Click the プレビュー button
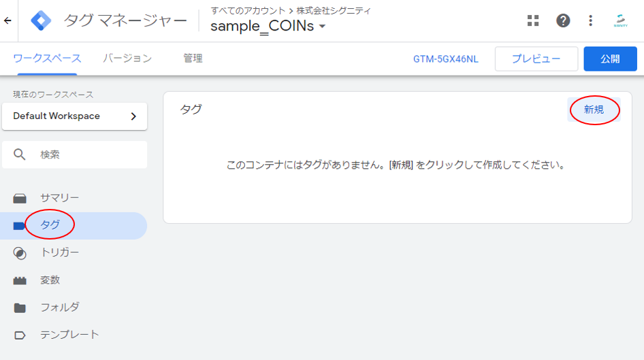Screen dimensions: 644x360 coord(536,59)
